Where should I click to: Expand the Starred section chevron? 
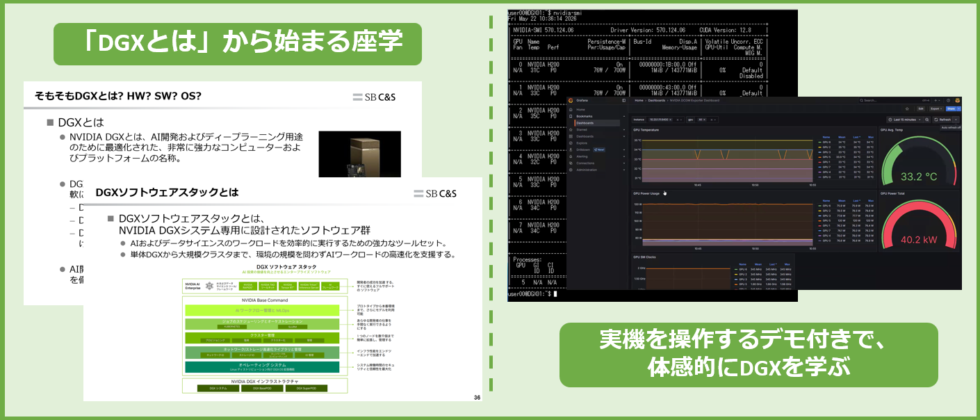pos(624,129)
